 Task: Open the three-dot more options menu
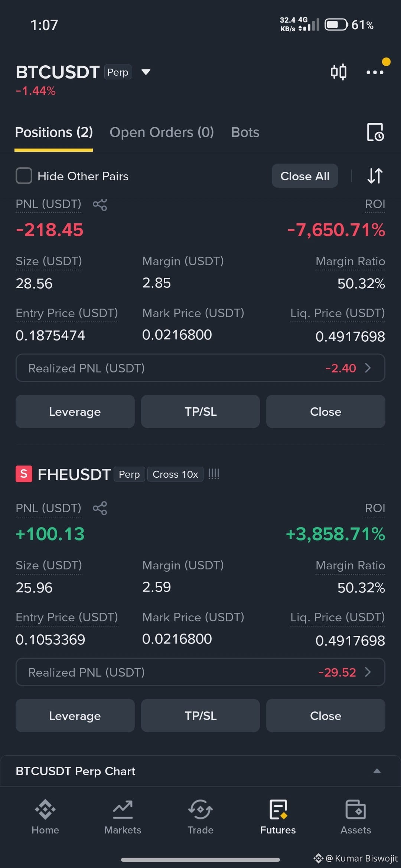375,72
